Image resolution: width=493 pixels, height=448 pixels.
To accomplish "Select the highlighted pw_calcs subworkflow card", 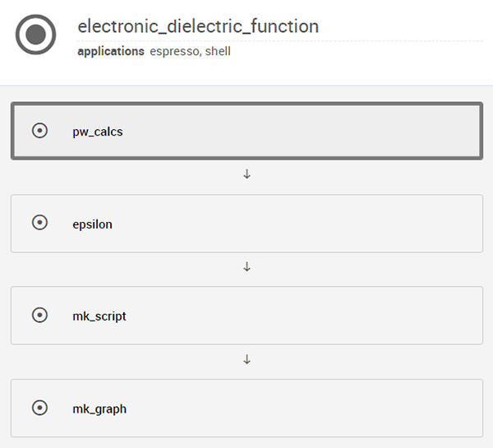I will click(x=246, y=131).
